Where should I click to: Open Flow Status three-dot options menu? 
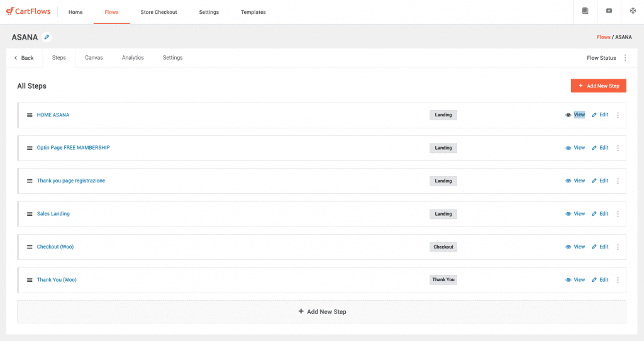pyautogui.click(x=625, y=58)
